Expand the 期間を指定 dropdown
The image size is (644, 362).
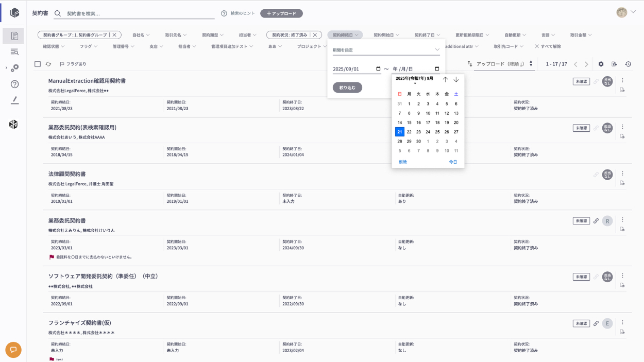click(386, 50)
